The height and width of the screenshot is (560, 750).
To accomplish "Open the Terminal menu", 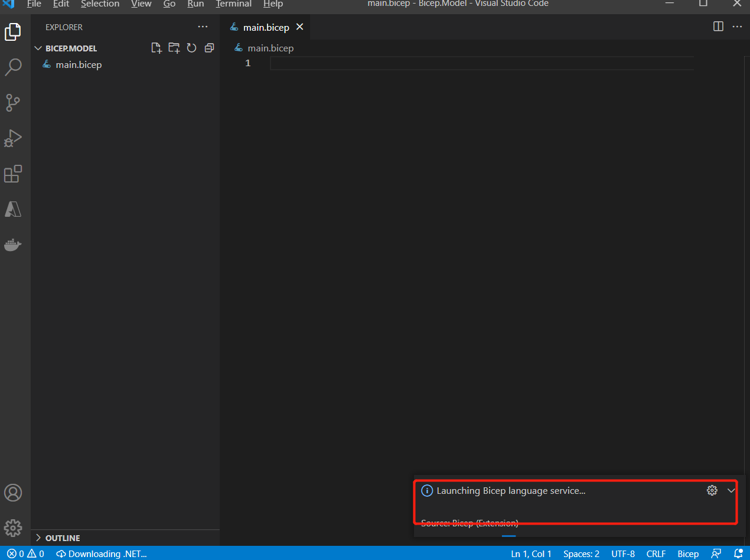I will pyautogui.click(x=234, y=4).
